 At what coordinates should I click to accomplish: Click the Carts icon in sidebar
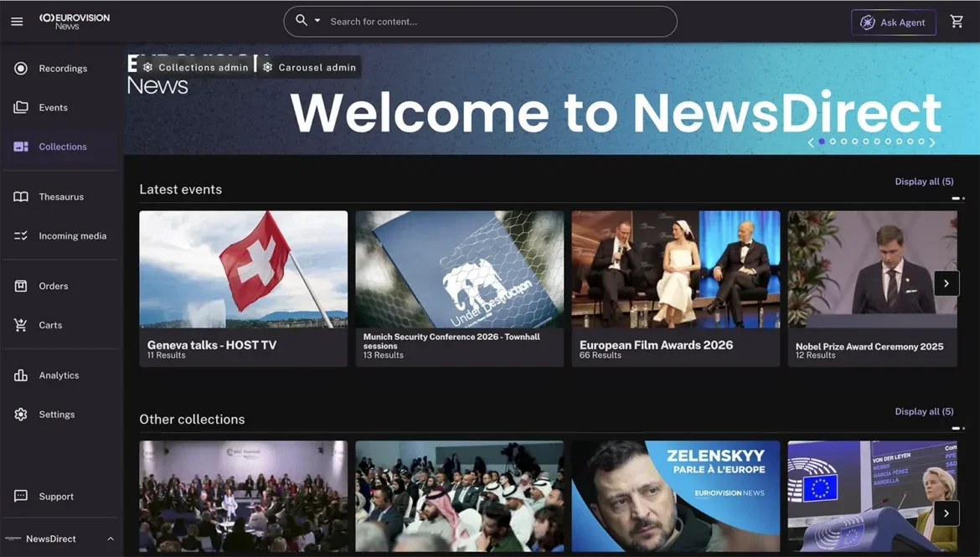21,324
